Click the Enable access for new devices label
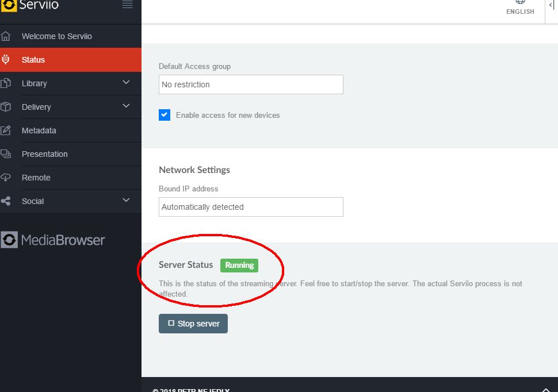 point(228,115)
